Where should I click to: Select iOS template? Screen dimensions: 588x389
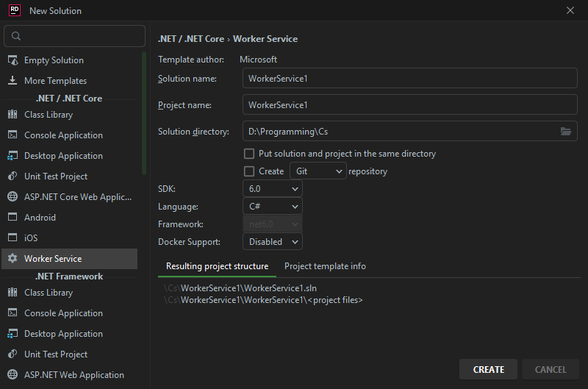point(70,238)
